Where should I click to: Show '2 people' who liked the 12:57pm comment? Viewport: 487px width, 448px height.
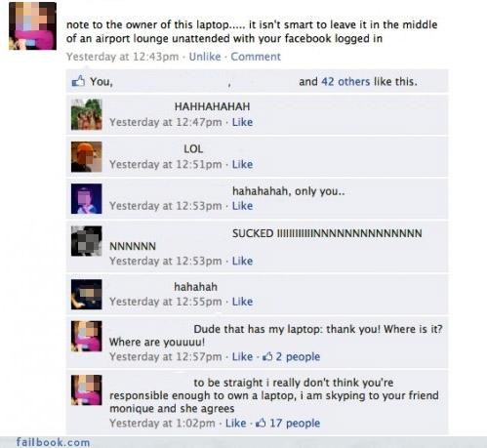[298, 357]
